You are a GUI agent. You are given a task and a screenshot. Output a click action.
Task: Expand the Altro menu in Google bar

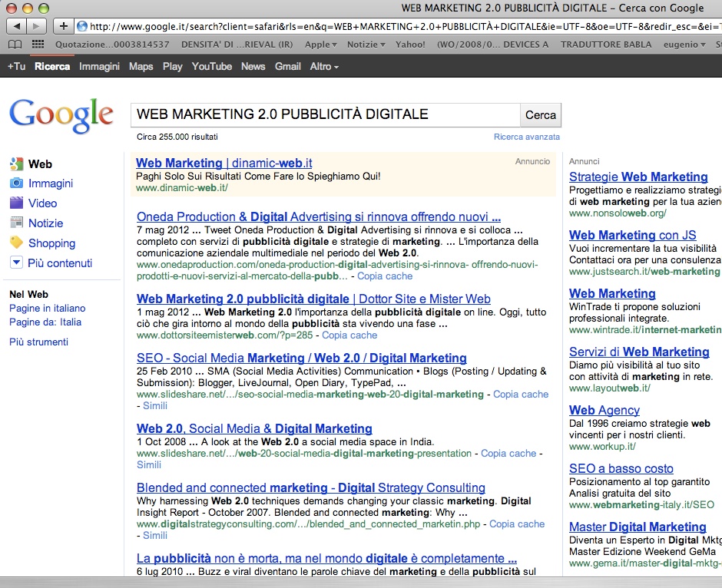[x=324, y=67]
